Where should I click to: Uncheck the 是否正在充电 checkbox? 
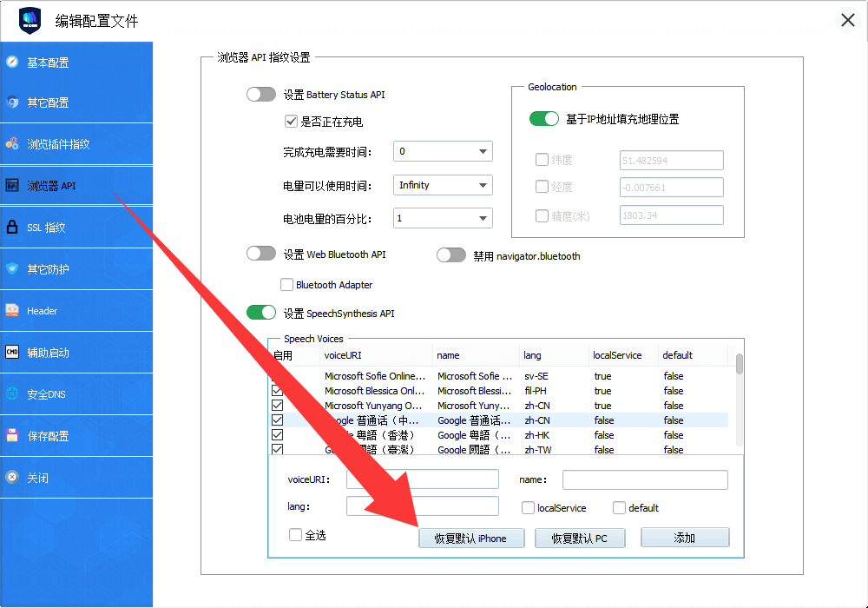[291, 122]
